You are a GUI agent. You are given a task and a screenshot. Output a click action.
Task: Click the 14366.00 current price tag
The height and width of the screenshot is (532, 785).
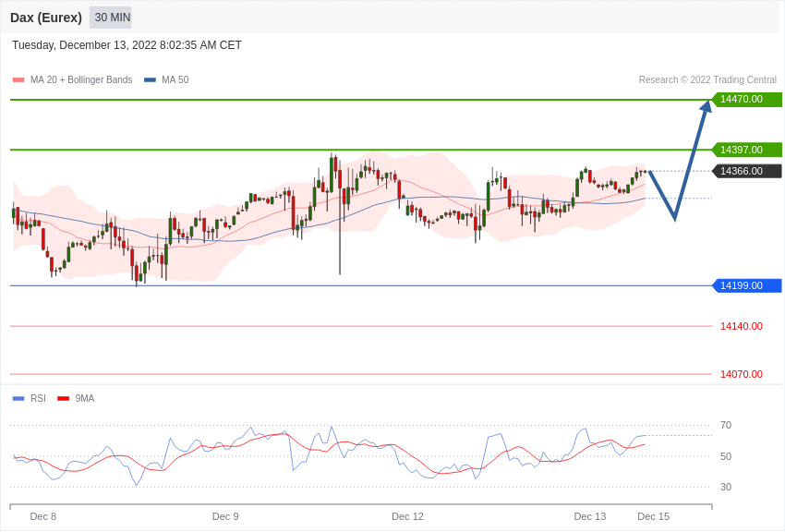[747, 171]
